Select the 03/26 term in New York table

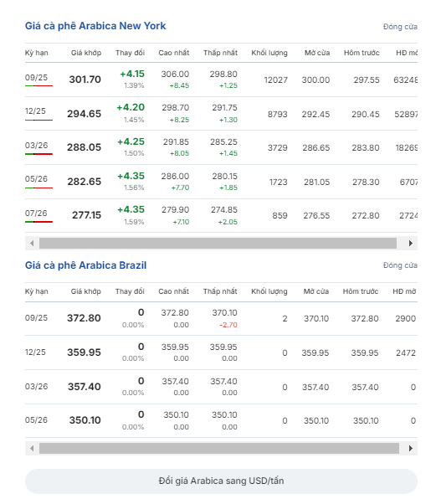pyautogui.click(x=36, y=146)
